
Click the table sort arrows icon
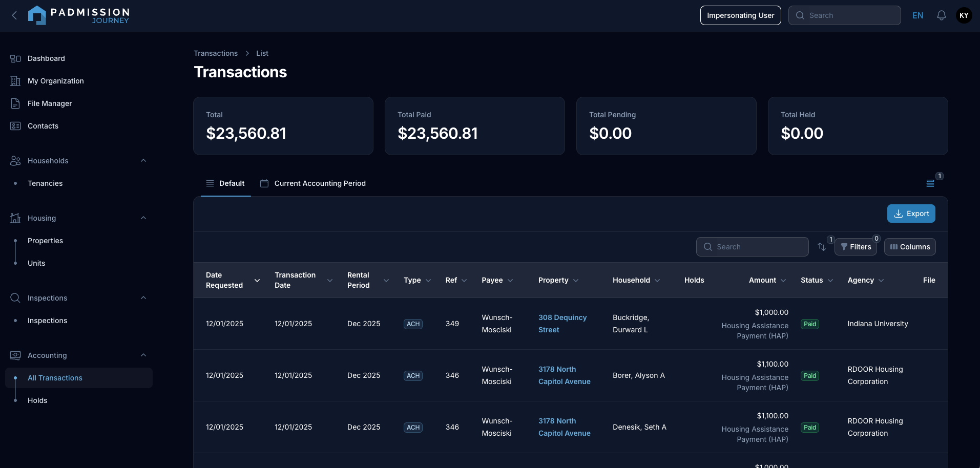pyautogui.click(x=822, y=247)
